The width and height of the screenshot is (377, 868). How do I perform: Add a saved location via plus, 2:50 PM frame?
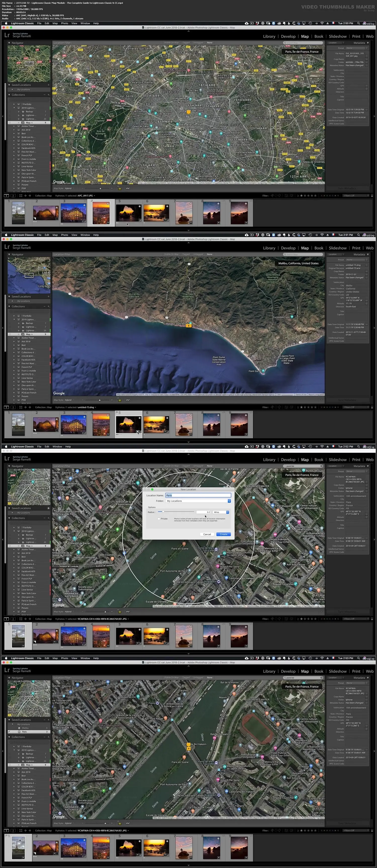pos(49,85)
